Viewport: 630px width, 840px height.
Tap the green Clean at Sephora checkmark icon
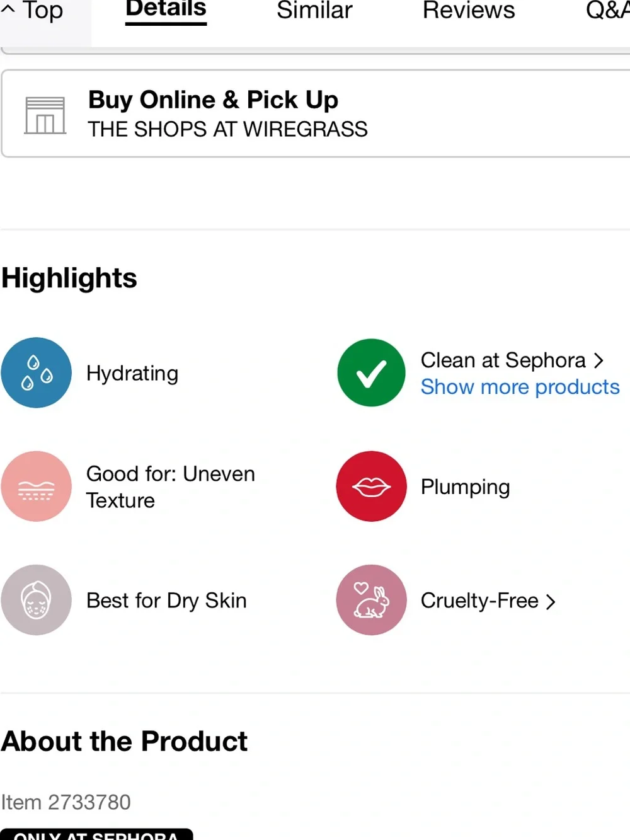[371, 372]
